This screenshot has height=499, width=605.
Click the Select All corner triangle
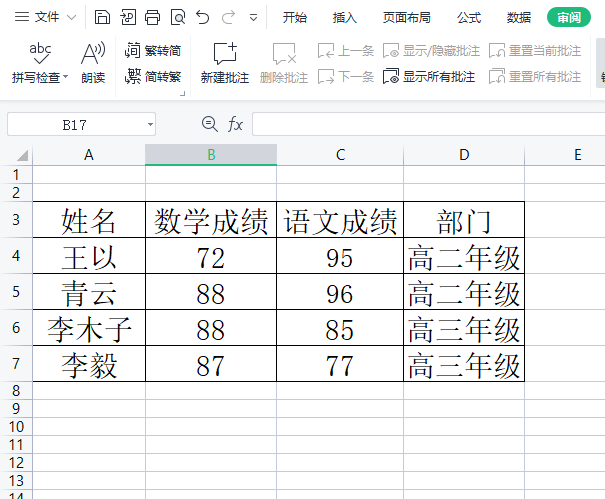tap(22, 155)
